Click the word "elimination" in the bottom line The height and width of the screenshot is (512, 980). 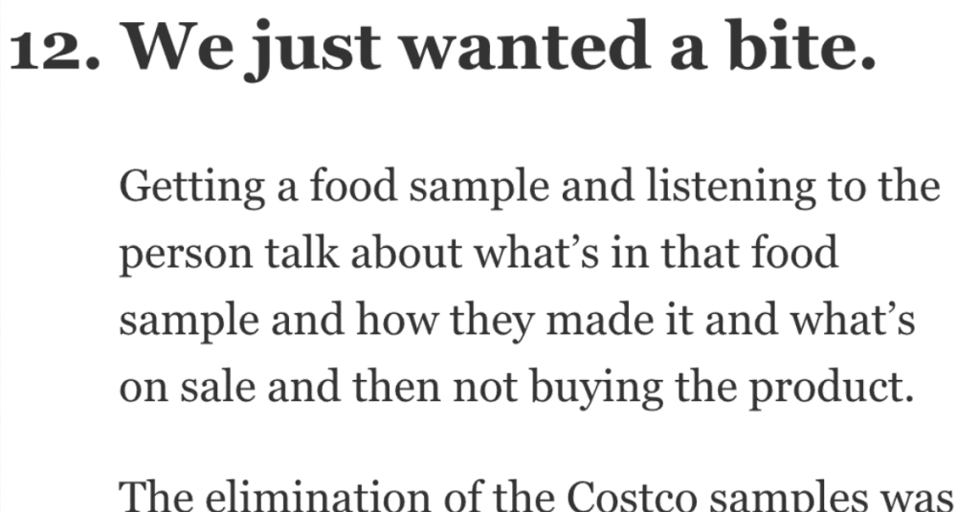pyautogui.click(x=318, y=498)
